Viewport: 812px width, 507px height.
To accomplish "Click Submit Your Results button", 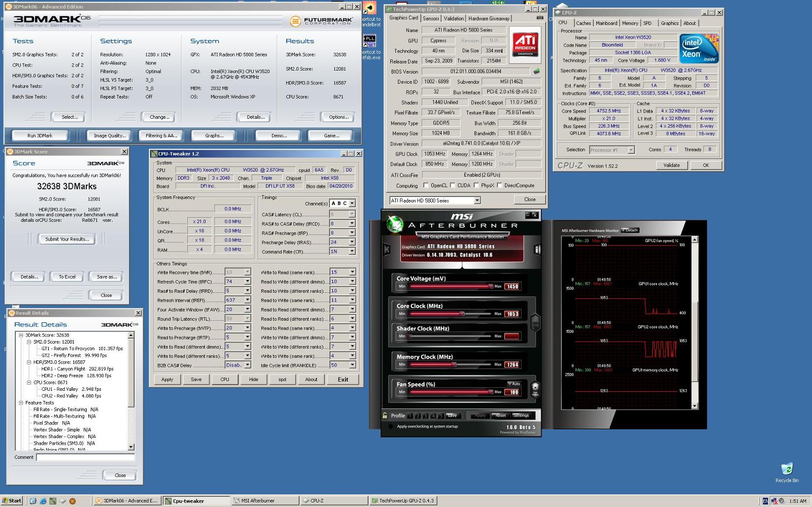I will click(x=67, y=239).
